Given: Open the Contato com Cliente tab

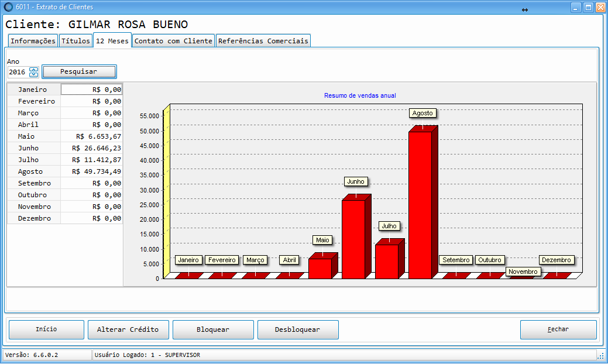Looking at the screenshot, I should (173, 41).
